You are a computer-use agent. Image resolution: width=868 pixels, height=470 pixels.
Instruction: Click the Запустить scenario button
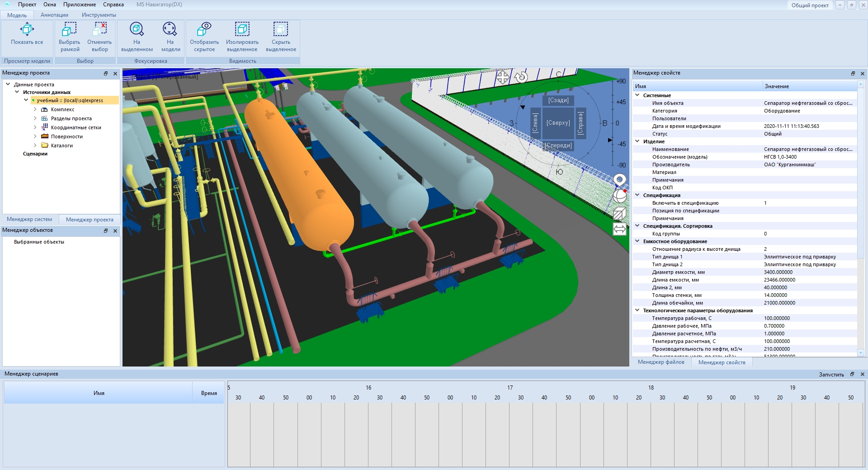[x=831, y=374]
